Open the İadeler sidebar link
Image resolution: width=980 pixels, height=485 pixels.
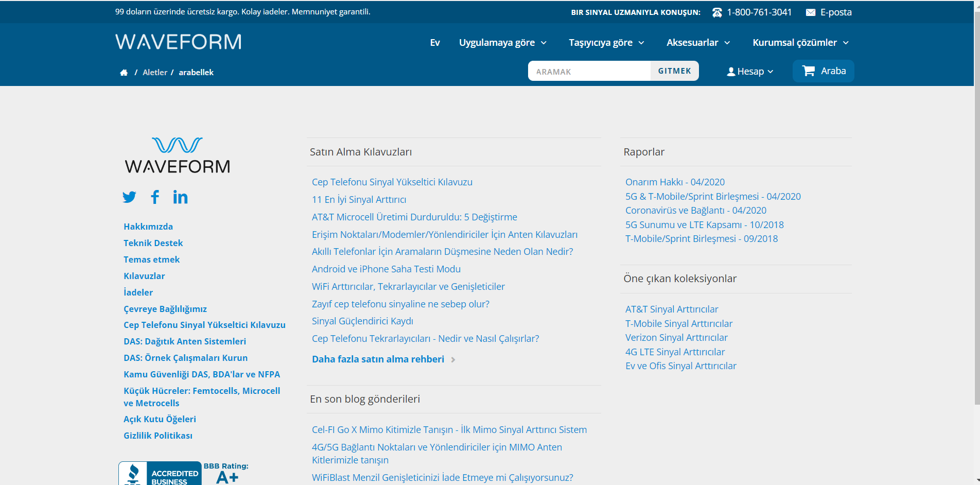click(x=138, y=292)
